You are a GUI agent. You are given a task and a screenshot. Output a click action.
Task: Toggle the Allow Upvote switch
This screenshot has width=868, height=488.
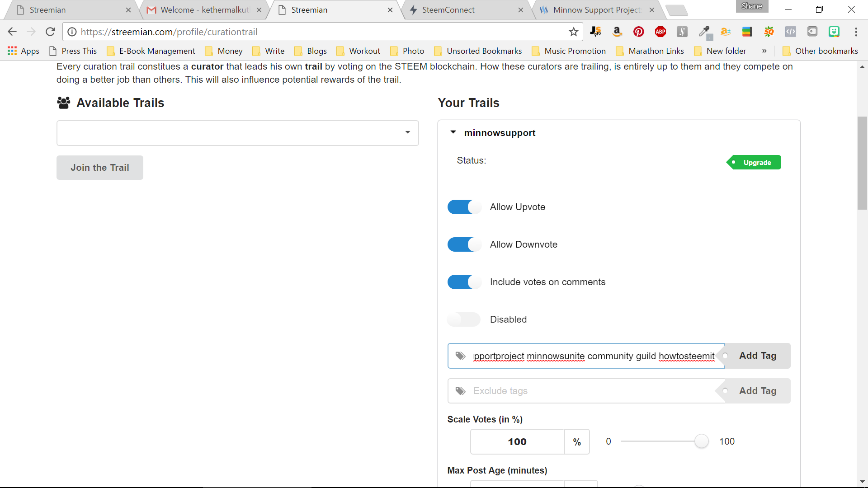[x=464, y=207]
